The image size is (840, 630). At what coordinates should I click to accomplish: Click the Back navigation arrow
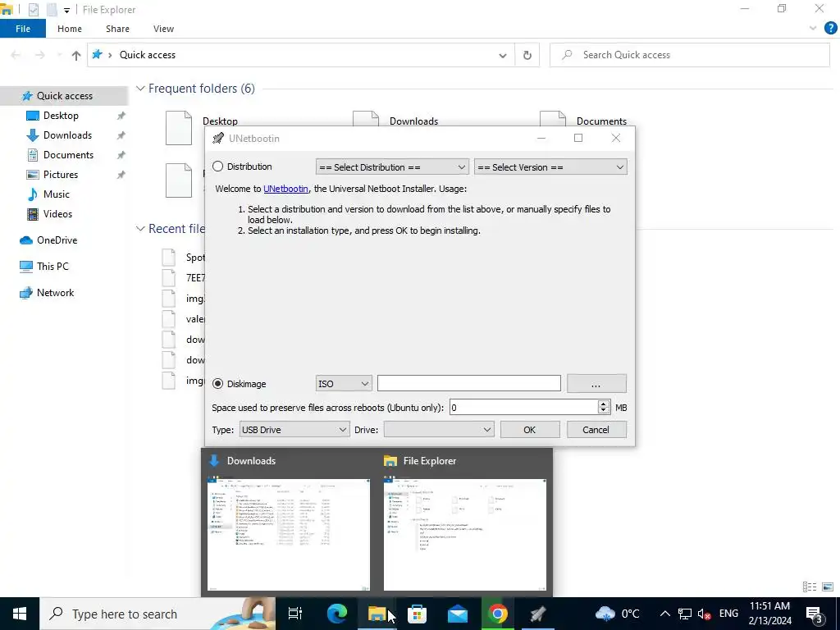[x=16, y=55]
